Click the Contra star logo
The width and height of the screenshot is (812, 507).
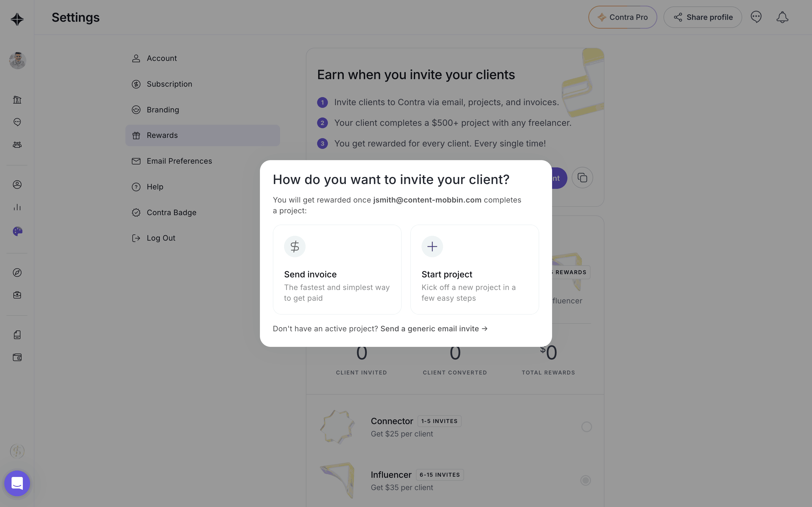pos(17,19)
